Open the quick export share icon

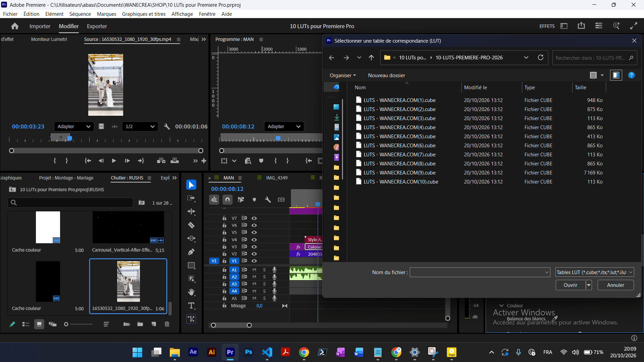click(x=581, y=26)
